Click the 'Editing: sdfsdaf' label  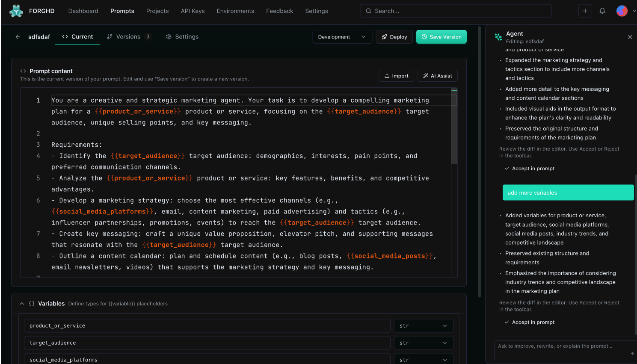(x=525, y=41)
